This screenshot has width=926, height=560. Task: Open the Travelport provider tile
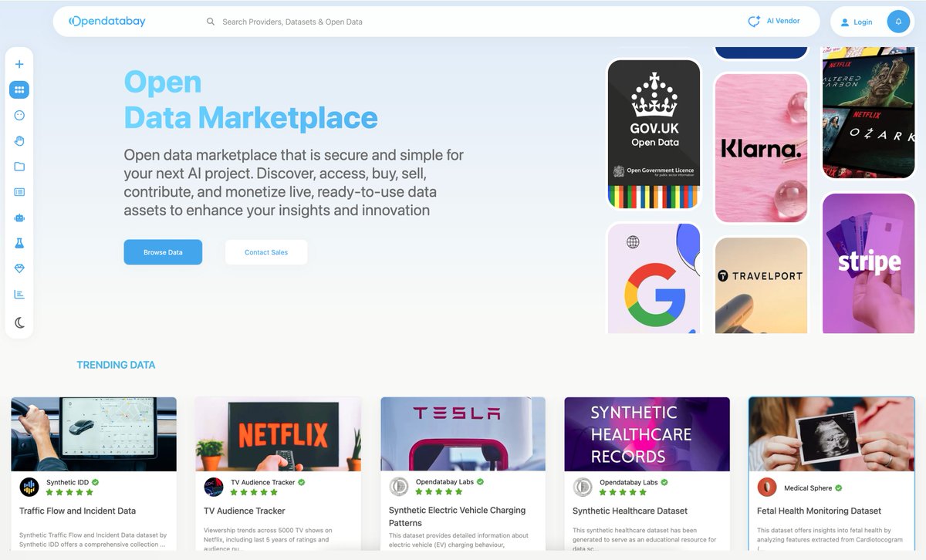coord(761,285)
